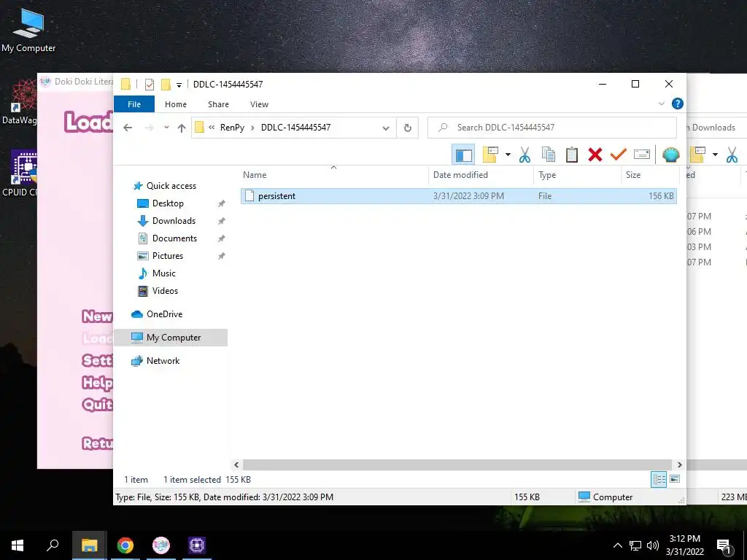Toggle the navigation pane toolbar button
Viewport: 747px width, 560px height.
[463, 155]
